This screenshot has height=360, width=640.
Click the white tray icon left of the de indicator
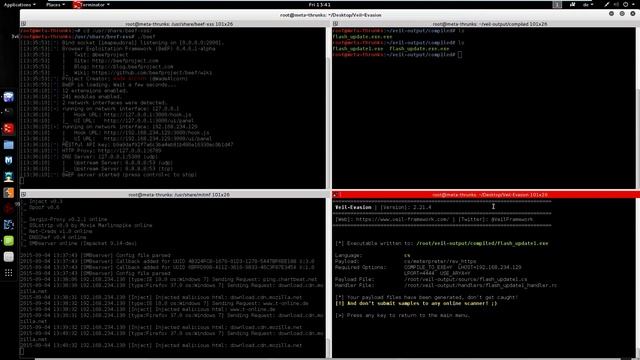tap(573, 4)
